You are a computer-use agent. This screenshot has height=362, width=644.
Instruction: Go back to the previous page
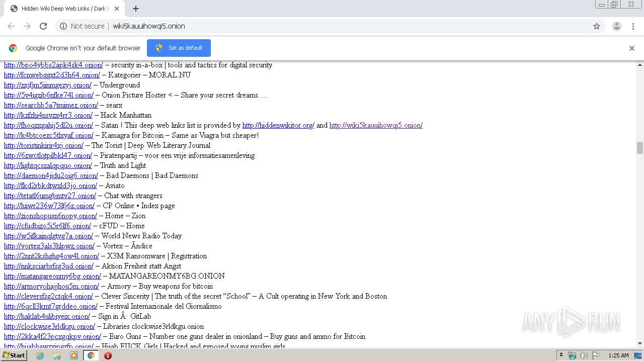(x=11, y=26)
